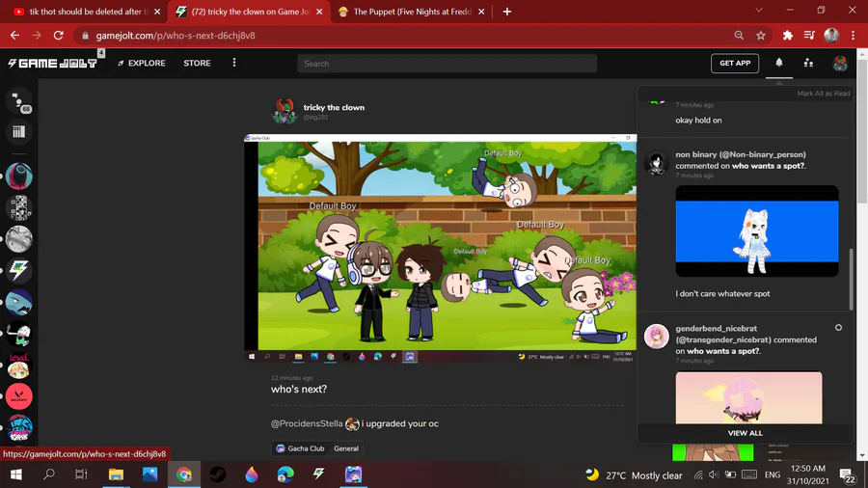Click the GET APP button
The height and width of the screenshot is (488, 868).
pos(735,63)
